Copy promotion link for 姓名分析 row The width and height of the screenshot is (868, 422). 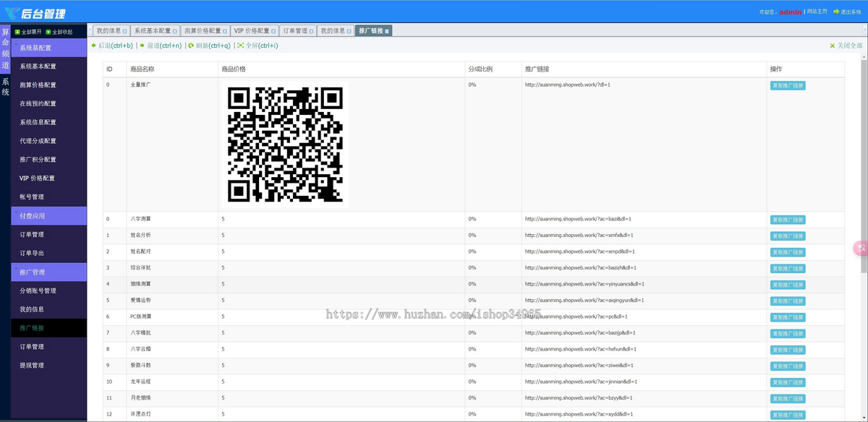[788, 236]
